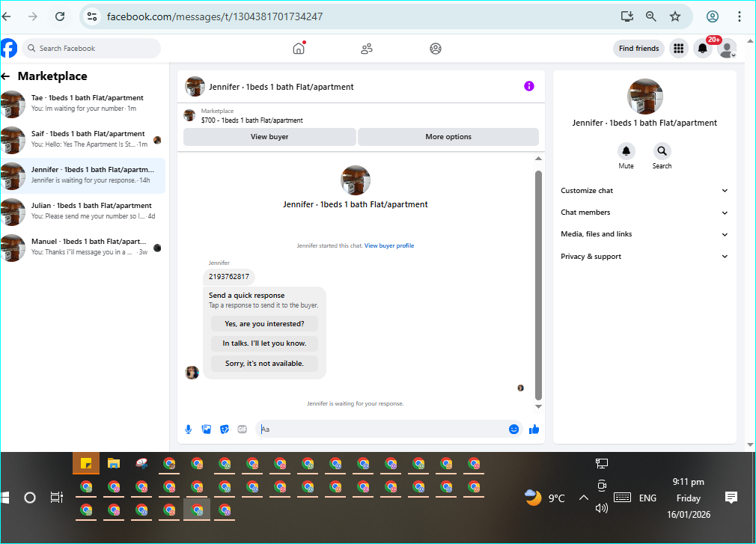Show hidden system tray icons
Viewport: 756px width, 544px height.
pyautogui.click(x=583, y=498)
